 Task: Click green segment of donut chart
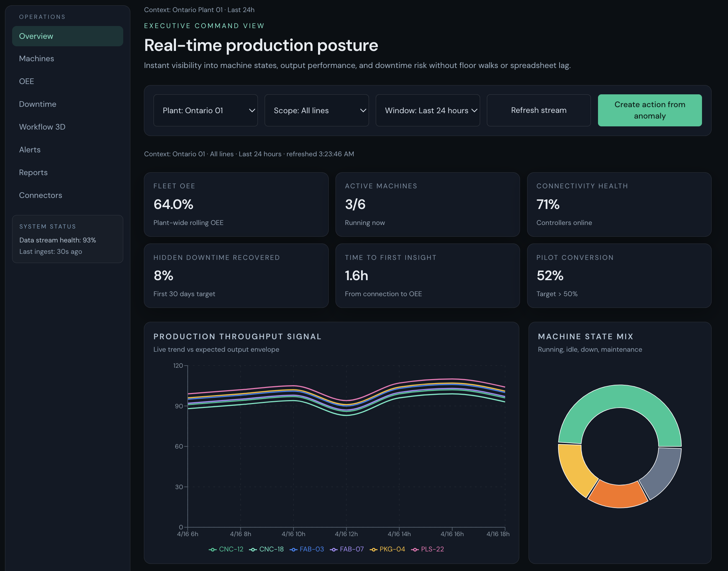620,396
